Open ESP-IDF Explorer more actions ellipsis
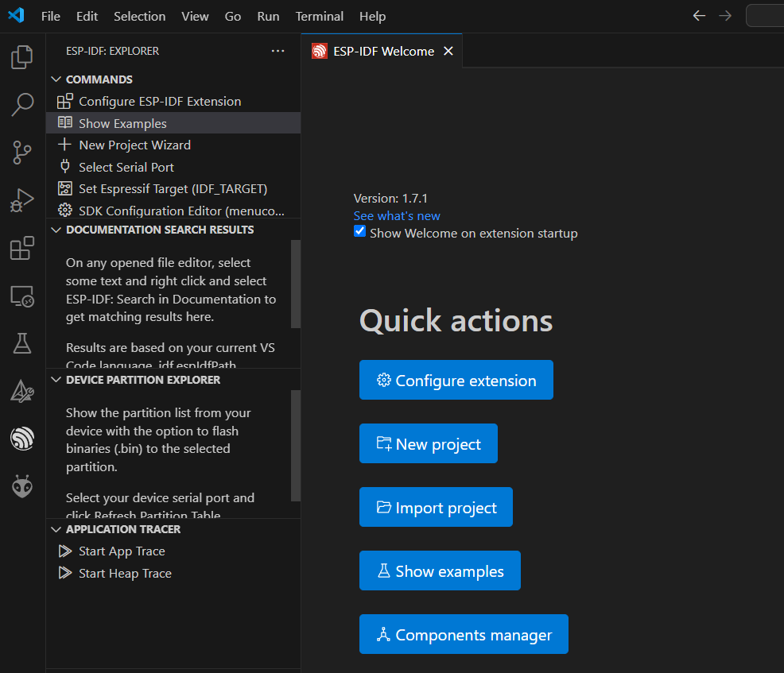 click(278, 51)
